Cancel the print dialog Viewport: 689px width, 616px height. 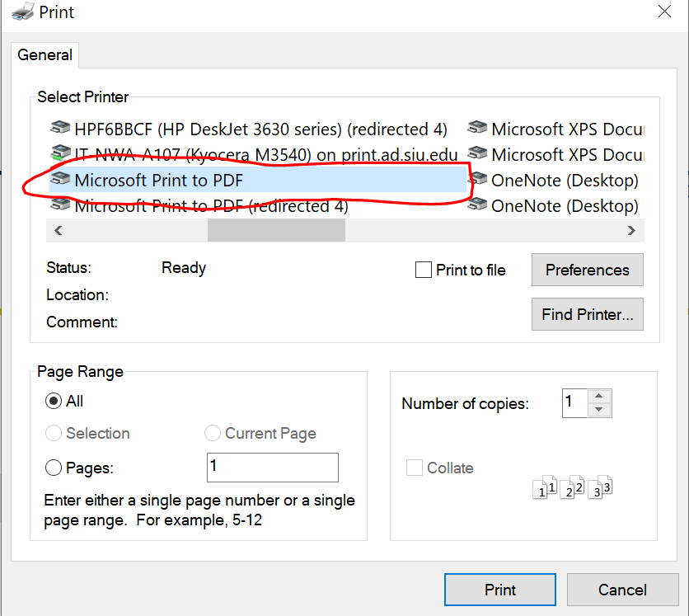622,590
